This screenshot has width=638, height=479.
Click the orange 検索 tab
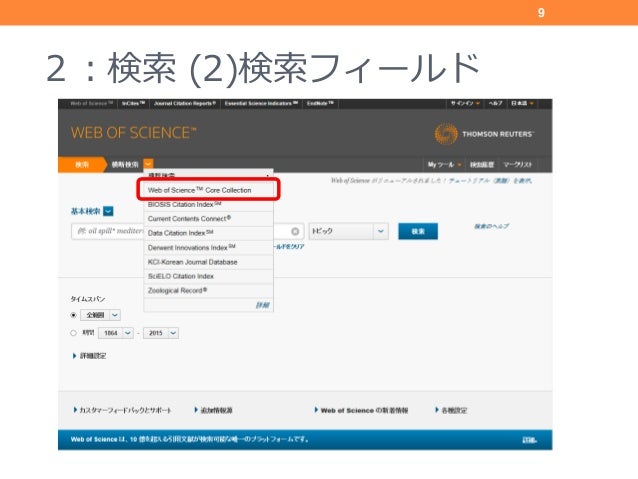pos(82,164)
